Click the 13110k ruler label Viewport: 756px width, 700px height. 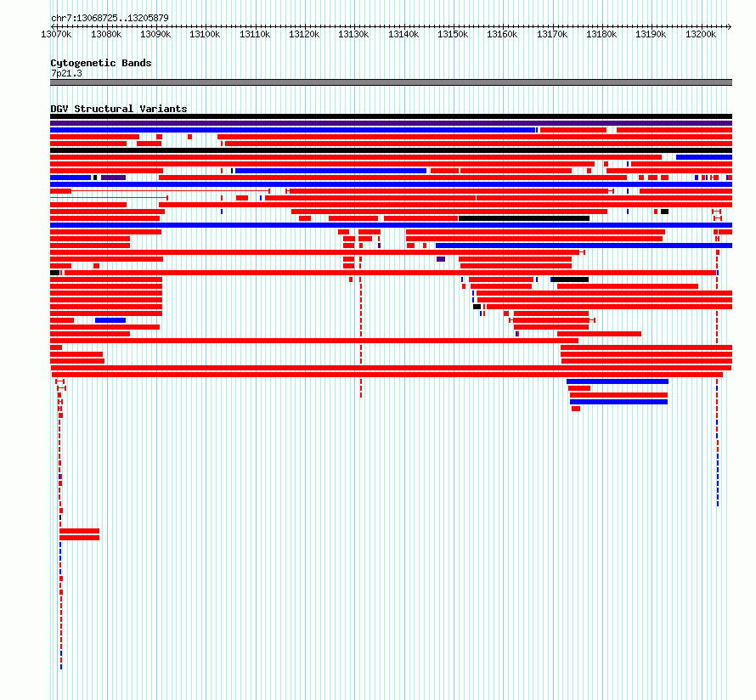point(255,34)
